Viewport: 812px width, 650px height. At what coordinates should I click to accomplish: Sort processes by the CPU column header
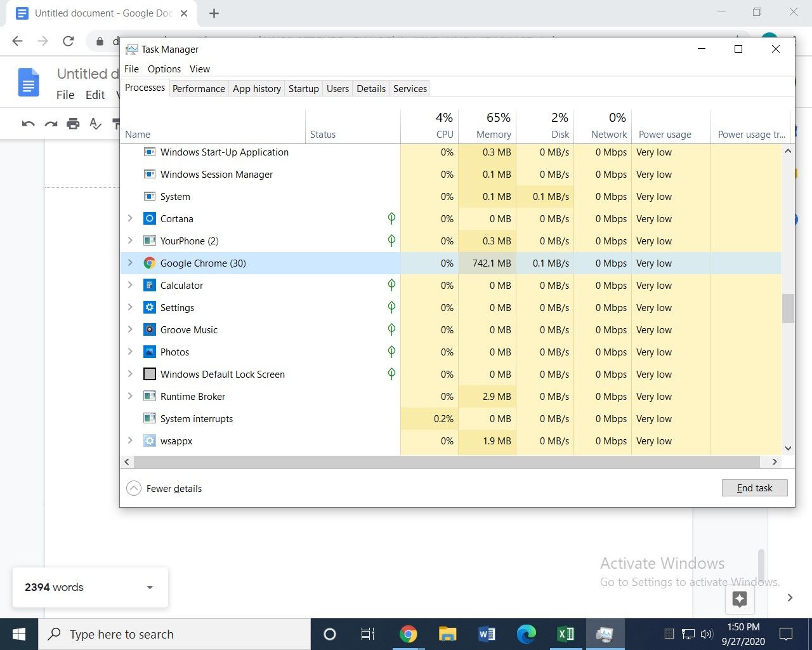[429, 126]
